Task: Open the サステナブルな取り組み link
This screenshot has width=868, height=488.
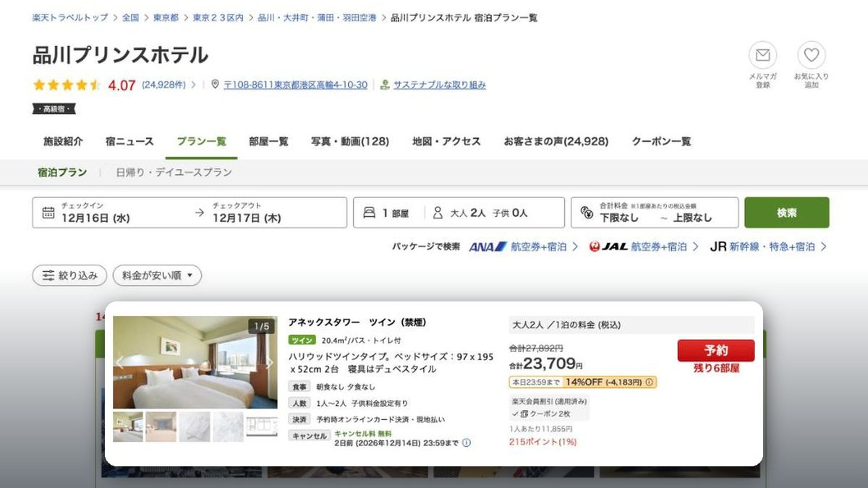Action: pyautogui.click(x=440, y=85)
